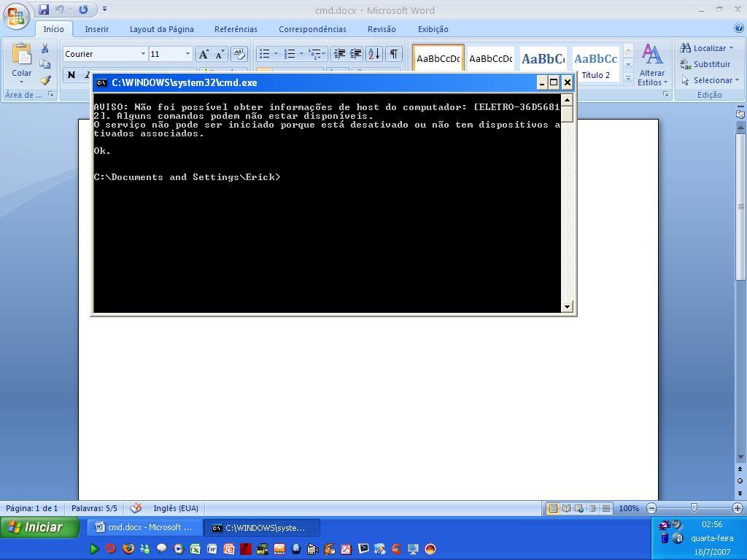Click the Substituir button
Screen dimensions: 747x560
[x=705, y=64]
